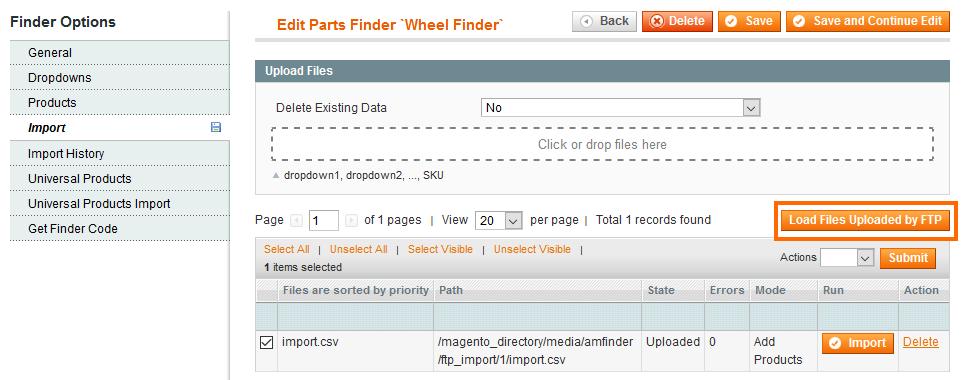Open the per page View dropdown
Viewport: 963px width, 380px height.
coord(498,220)
